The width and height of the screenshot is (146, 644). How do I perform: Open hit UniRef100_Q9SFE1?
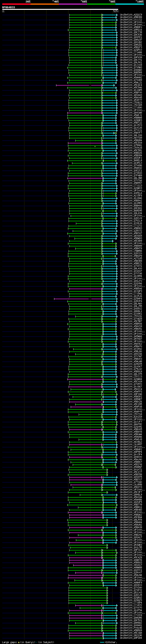tap(131, 37)
